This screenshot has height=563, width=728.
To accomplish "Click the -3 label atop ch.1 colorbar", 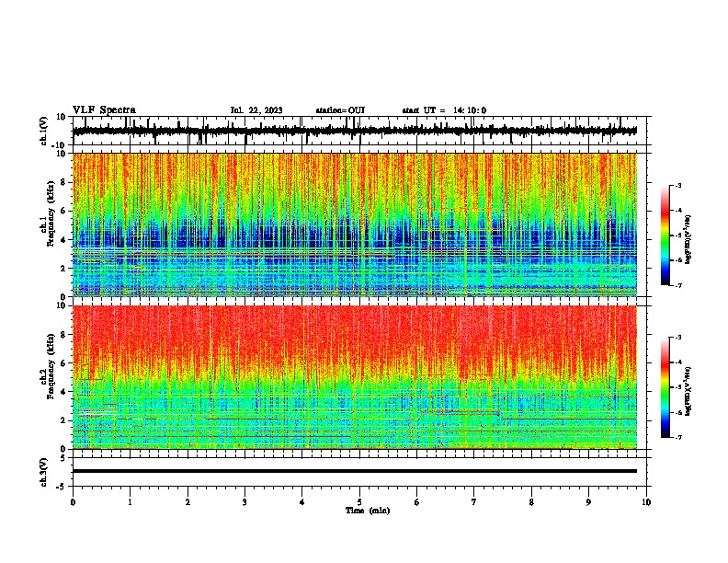I will 678,185.
